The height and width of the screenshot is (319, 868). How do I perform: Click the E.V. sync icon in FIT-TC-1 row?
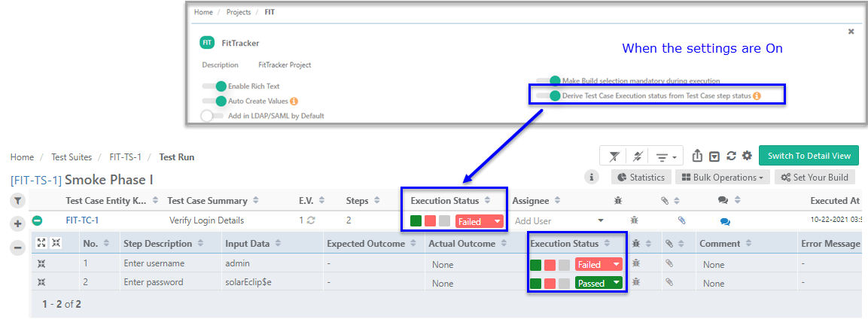tap(311, 220)
